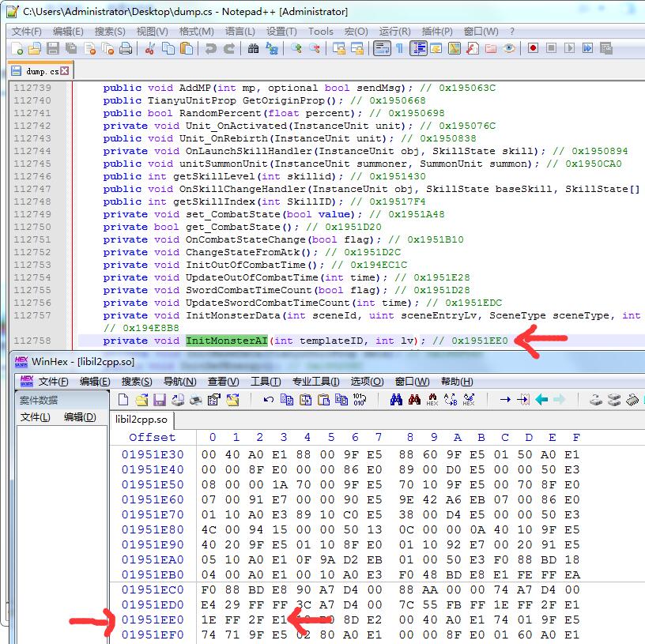The width and height of the screenshot is (645, 644).
Task: Open the Tools menu in Notepad++
Action: click(x=321, y=32)
